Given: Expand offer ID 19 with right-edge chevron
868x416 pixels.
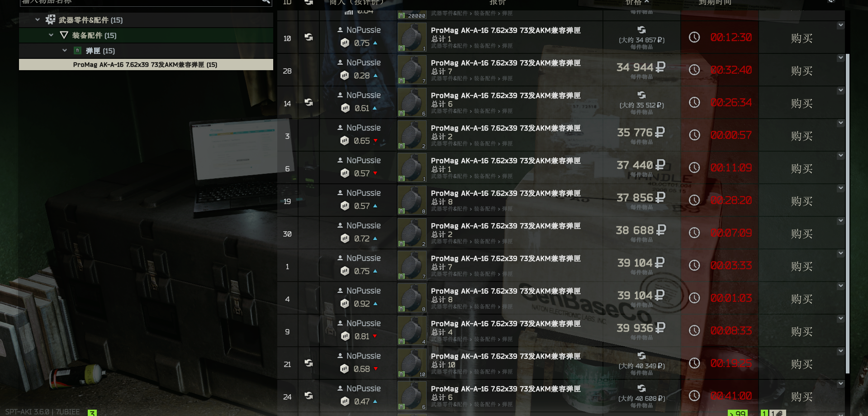Looking at the screenshot, I should [x=840, y=188].
